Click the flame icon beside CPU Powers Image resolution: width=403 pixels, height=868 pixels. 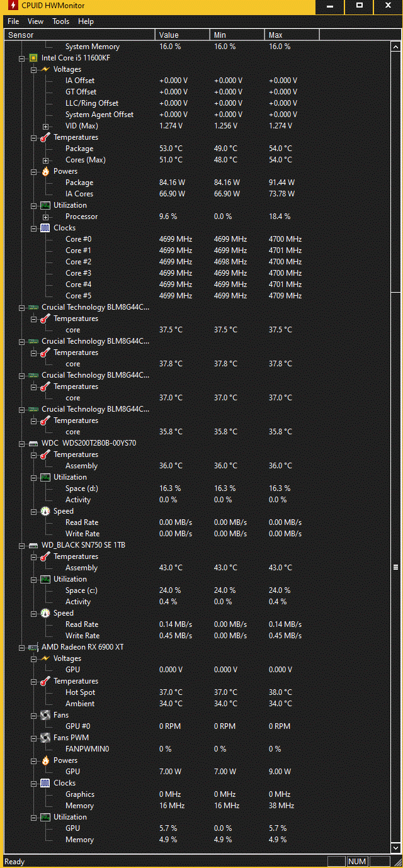coord(45,171)
